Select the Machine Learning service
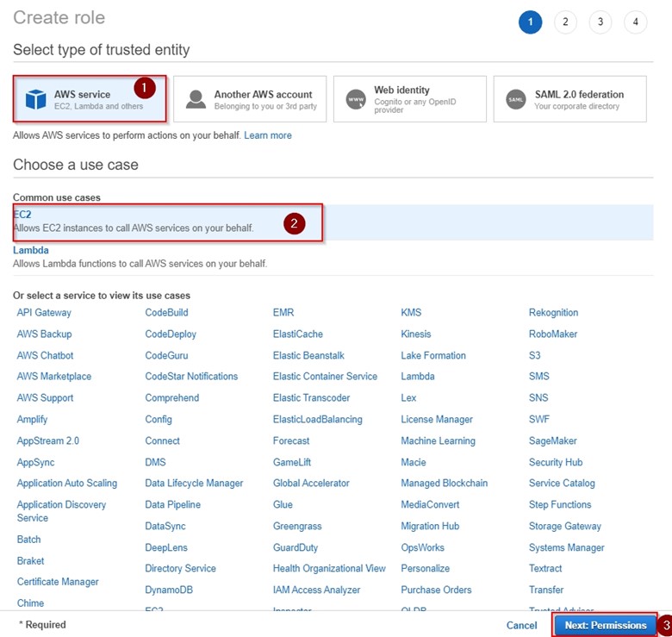Image resolution: width=672 pixels, height=637 pixels. [x=438, y=440]
